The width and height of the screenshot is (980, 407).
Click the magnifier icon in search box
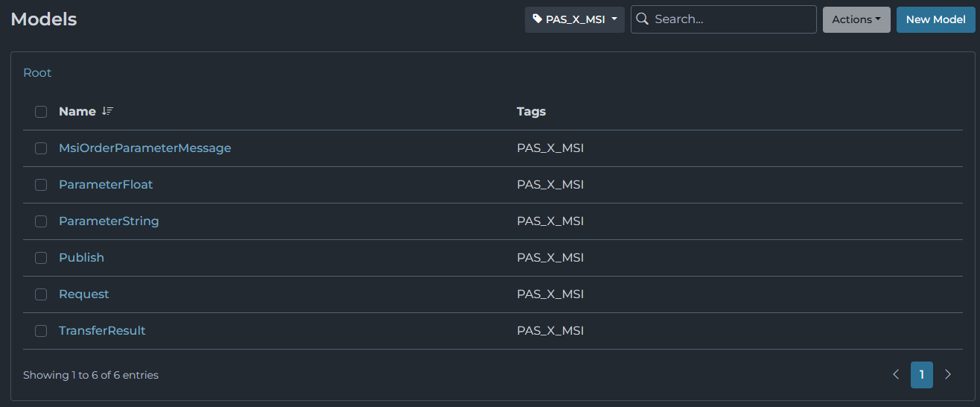(x=643, y=19)
